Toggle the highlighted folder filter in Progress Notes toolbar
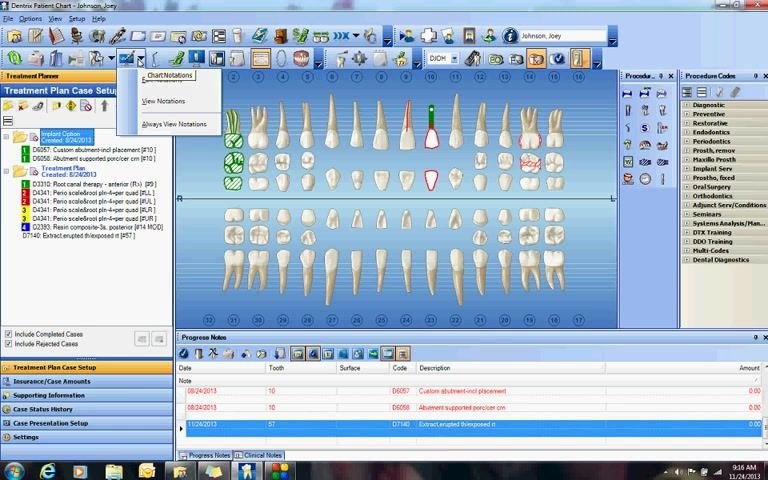768x480 pixels. (x=297, y=353)
